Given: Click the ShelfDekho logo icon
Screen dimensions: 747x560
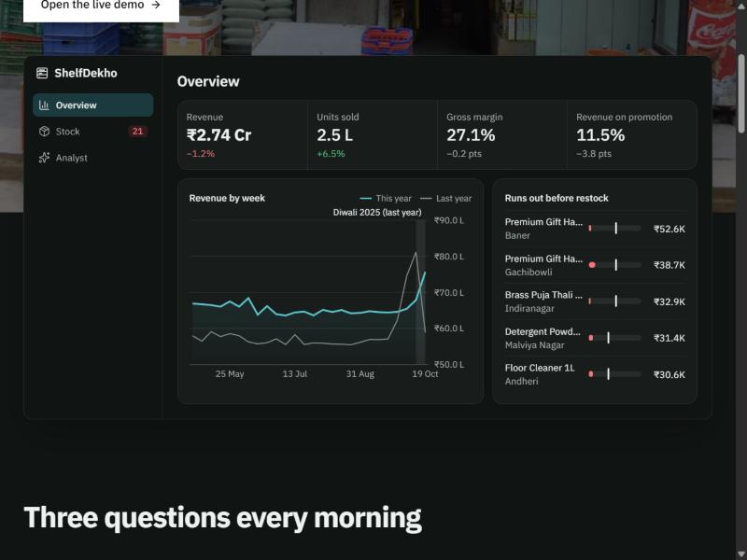Looking at the screenshot, I should click(42, 73).
